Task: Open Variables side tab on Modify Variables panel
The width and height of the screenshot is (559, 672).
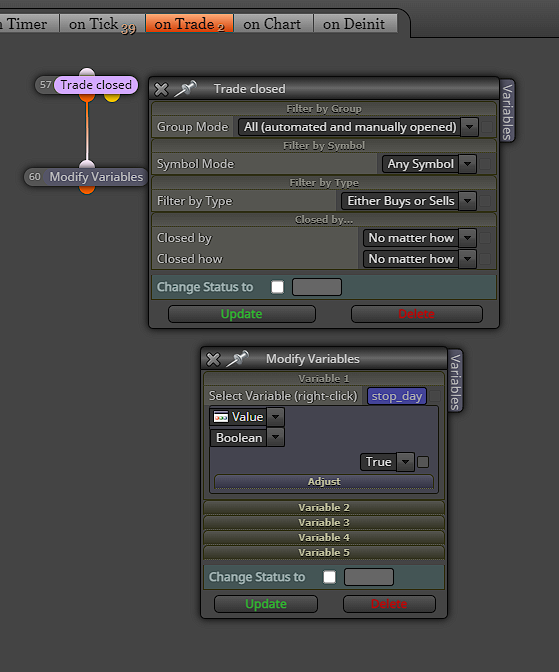Action: [x=455, y=381]
